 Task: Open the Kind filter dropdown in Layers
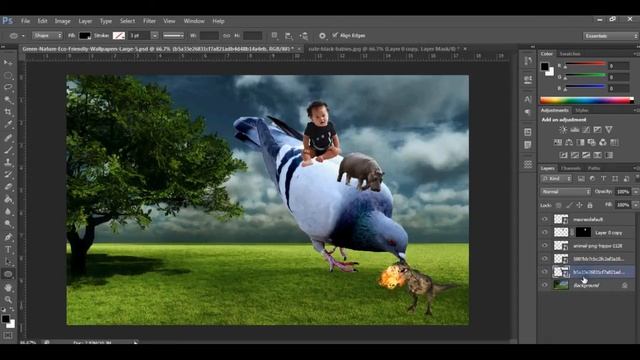pyautogui.click(x=556, y=179)
